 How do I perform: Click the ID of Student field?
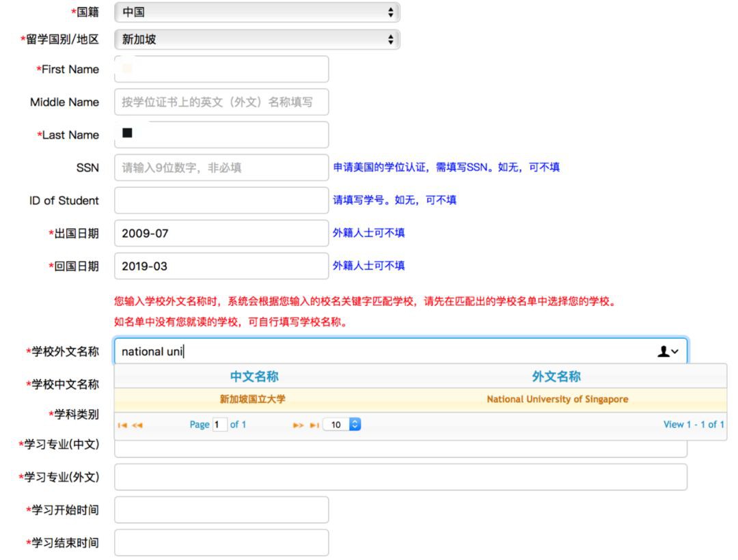[x=221, y=201]
